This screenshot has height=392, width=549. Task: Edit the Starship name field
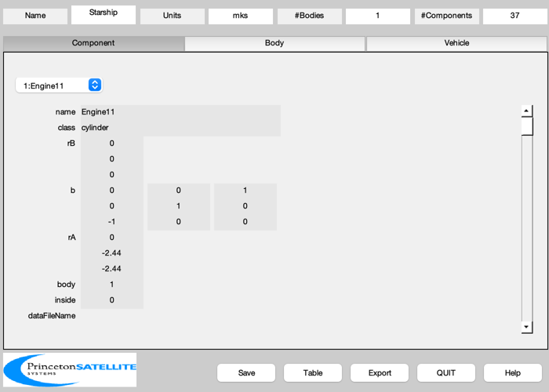coord(104,15)
